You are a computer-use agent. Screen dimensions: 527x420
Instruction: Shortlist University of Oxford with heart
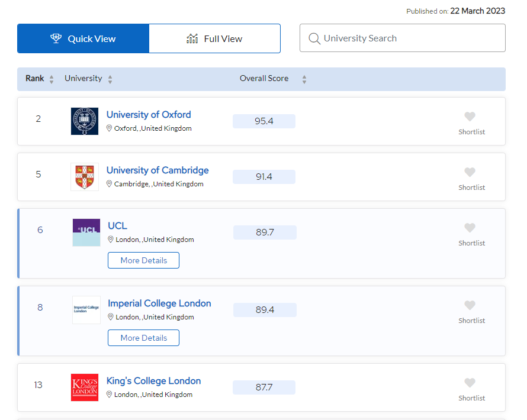tap(470, 117)
